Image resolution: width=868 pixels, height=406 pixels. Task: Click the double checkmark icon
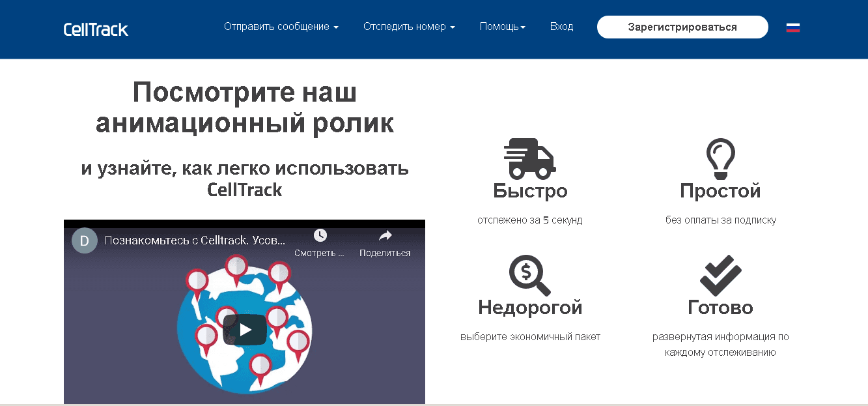(720, 275)
